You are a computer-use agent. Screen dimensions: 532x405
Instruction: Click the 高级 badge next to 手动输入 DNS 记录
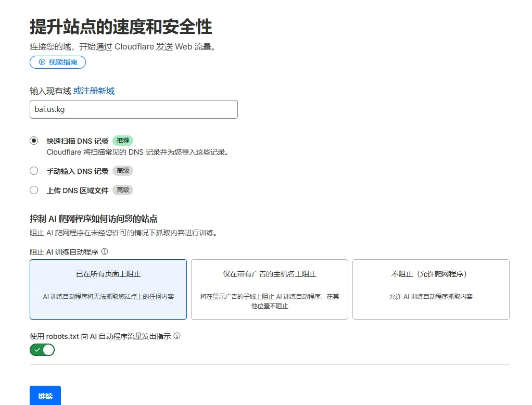coord(123,171)
